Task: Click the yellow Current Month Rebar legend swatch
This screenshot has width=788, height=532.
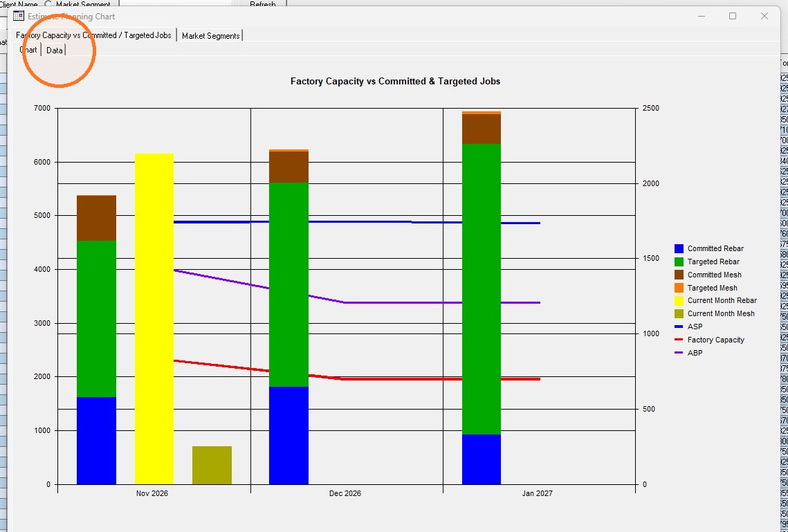Action: (x=679, y=301)
